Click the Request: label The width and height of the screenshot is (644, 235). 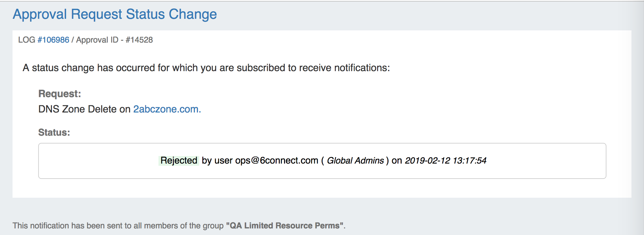(60, 94)
